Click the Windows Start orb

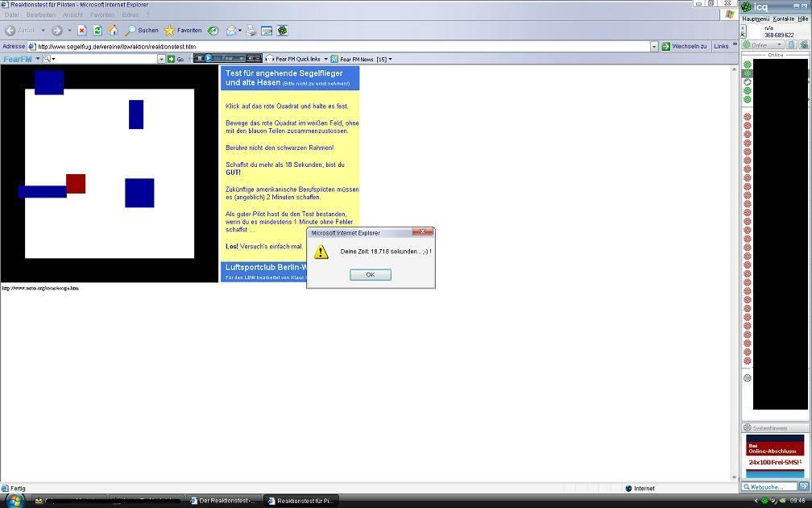[x=14, y=500]
